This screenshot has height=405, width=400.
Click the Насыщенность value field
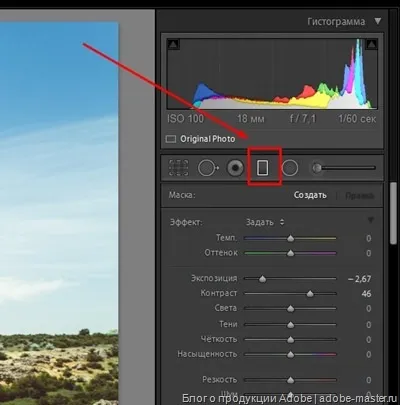click(368, 354)
